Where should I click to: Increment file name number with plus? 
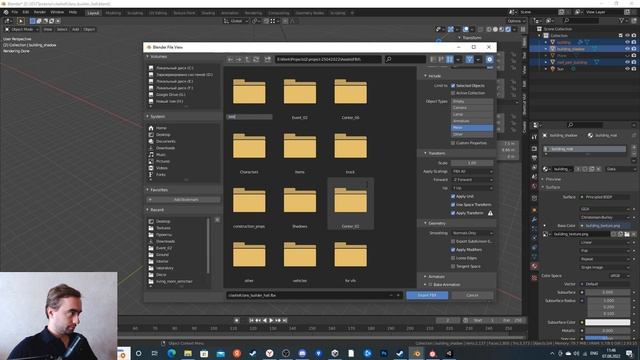(x=398, y=295)
